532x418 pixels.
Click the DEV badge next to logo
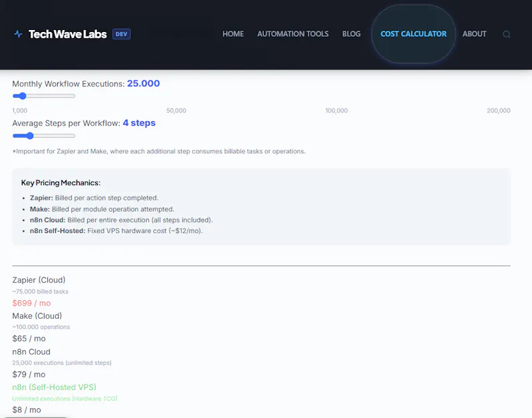pos(122,34)
